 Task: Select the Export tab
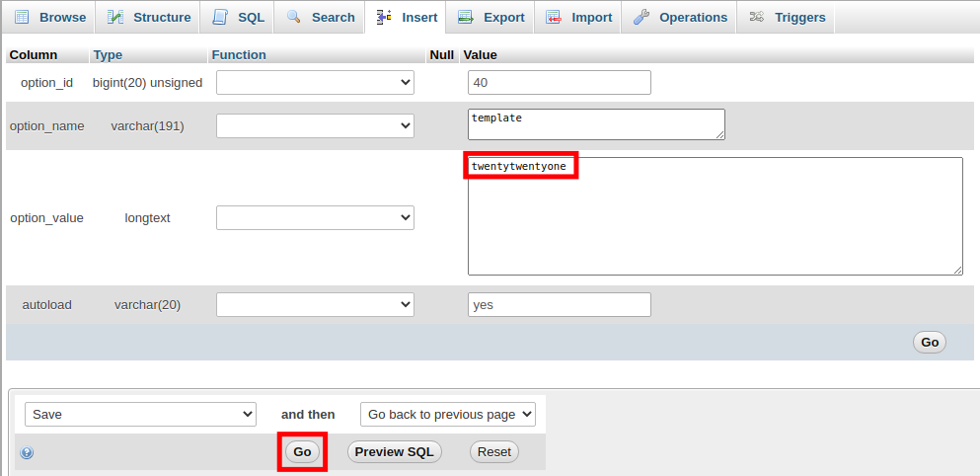(x=490, y=18)
